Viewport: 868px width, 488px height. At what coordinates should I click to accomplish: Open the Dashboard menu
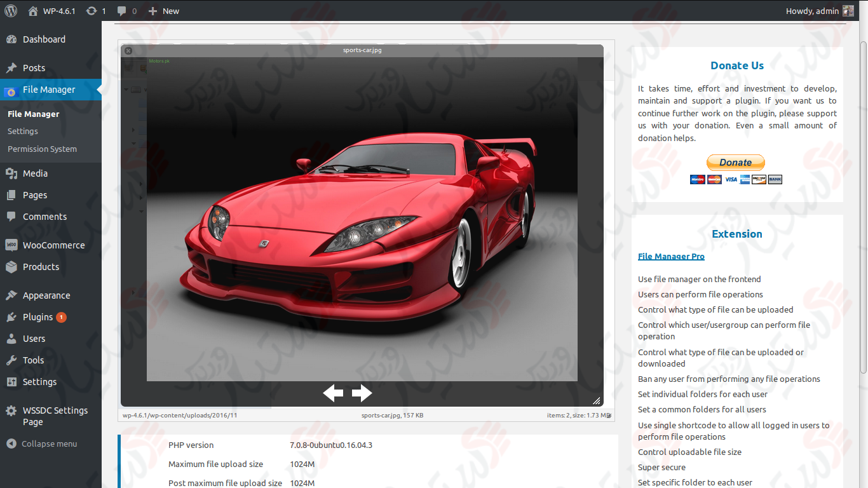point(44,39)
